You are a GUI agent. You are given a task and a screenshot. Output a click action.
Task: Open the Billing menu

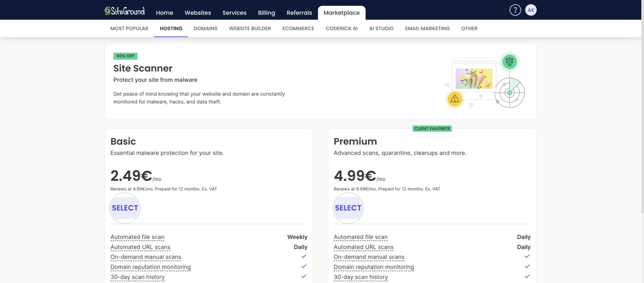[266, 13]
